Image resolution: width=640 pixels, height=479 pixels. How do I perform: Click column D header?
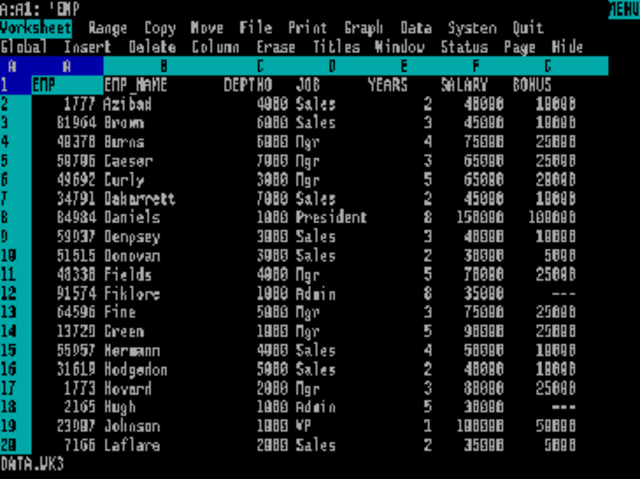coord(332,66)
